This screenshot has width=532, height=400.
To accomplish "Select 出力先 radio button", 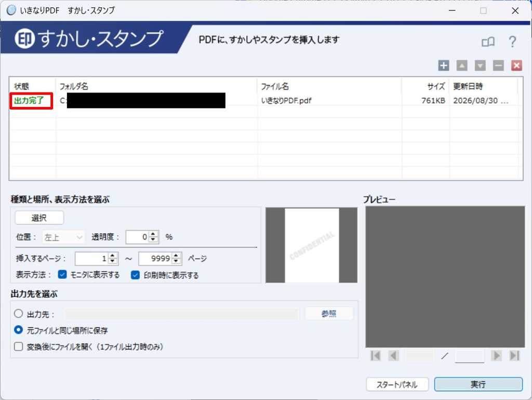I will point(18,313).
